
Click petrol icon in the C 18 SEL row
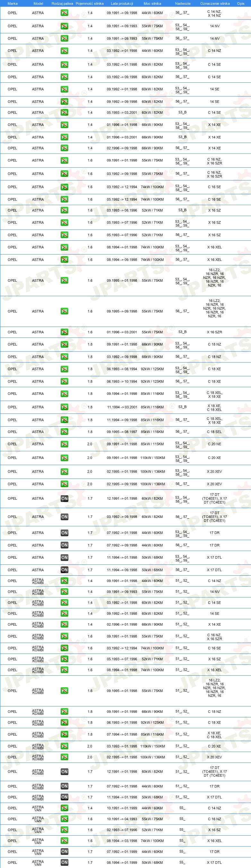click(65, 432)
